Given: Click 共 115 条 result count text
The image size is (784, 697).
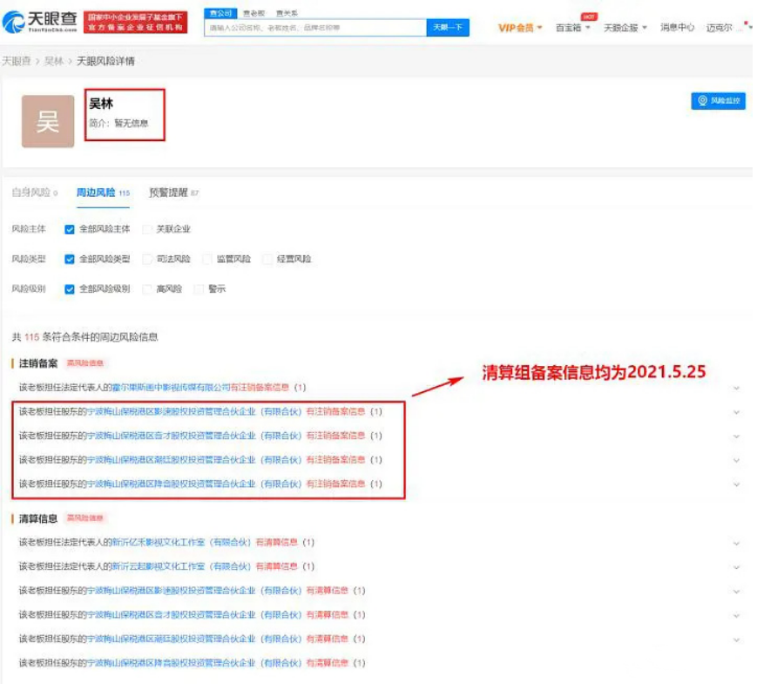Looking at the screenshot, I should tap(85, 337).
